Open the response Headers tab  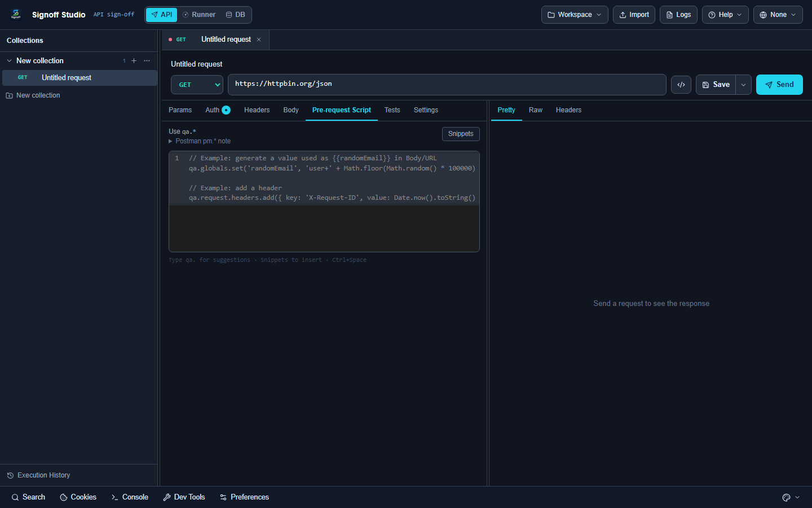(x=568, y=110)
